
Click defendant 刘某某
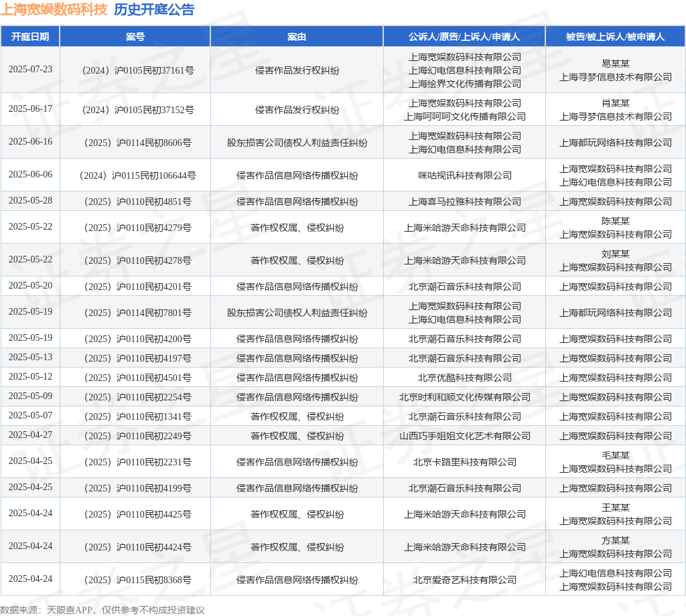click(x=616, y=254)
